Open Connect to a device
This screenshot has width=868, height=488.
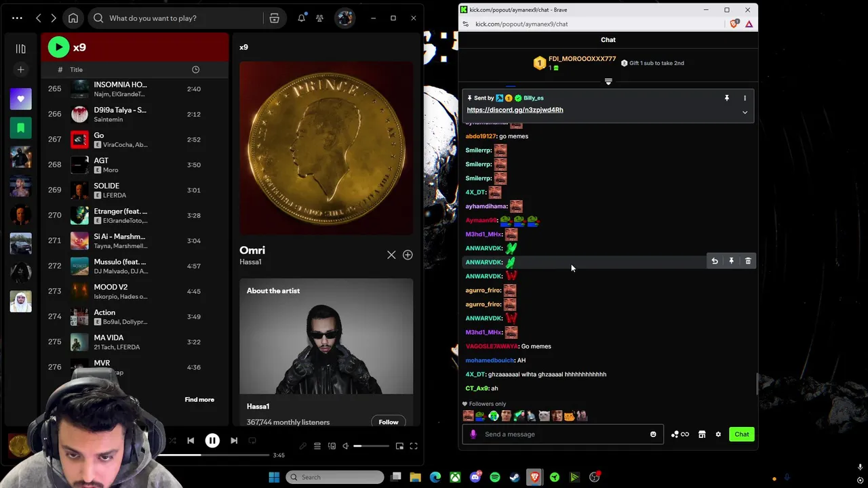pyautogui.click(x=332, y=446)
